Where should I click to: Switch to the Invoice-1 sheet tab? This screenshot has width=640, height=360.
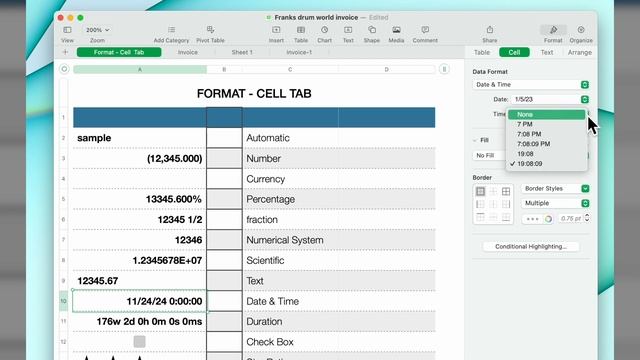coord(299,52)
